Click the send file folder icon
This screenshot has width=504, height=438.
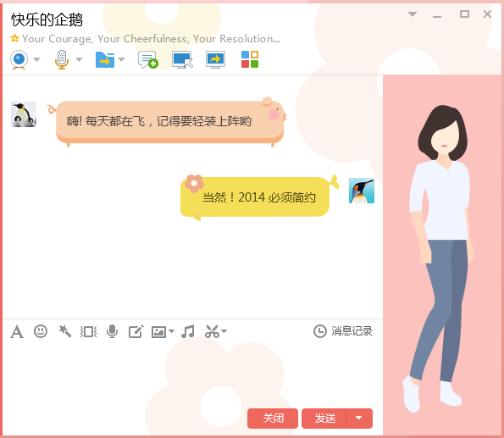pyautogui.click(x=105, y=60)
